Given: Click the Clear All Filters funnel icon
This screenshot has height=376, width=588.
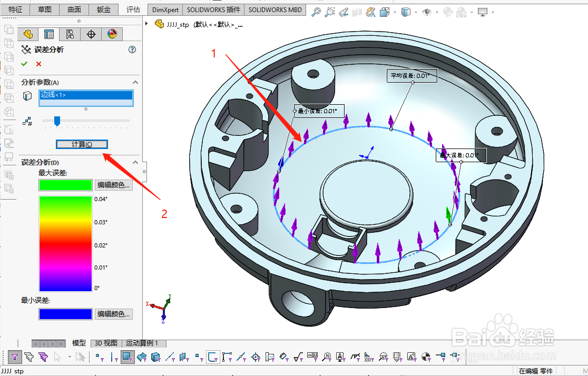Looking at the screenshot, I should (x=29, y=357).
